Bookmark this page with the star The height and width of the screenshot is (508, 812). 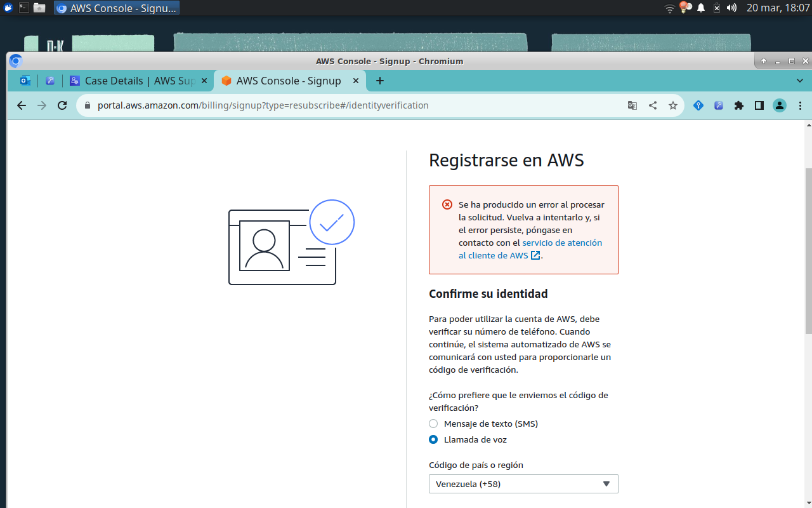673,105
